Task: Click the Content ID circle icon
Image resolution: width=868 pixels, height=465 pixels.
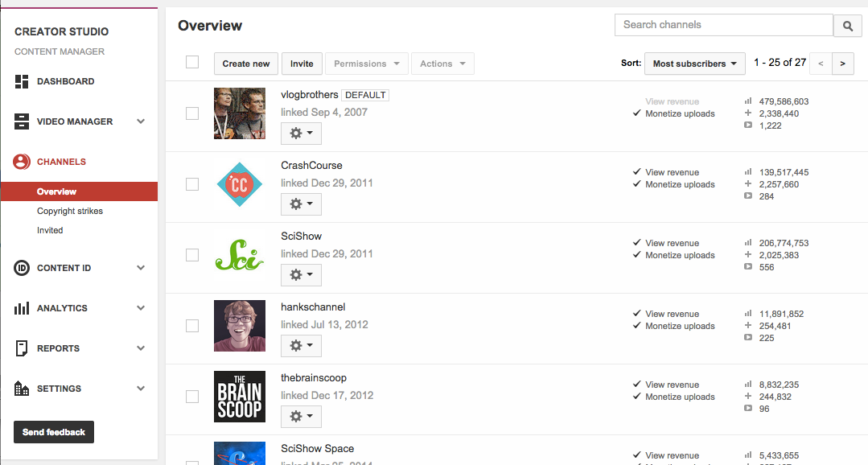Action: point(22,268)
